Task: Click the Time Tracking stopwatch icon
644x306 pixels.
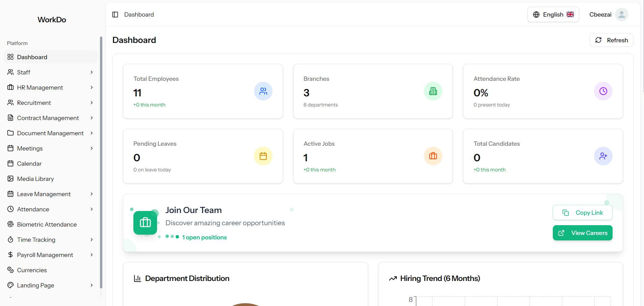Action: (10, 239)
